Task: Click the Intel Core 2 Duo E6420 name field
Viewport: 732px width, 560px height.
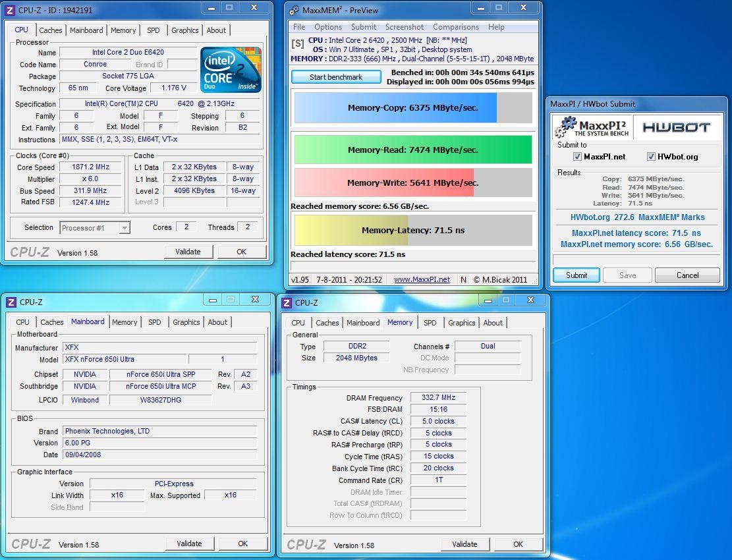Action: click(x=128, y=52)
